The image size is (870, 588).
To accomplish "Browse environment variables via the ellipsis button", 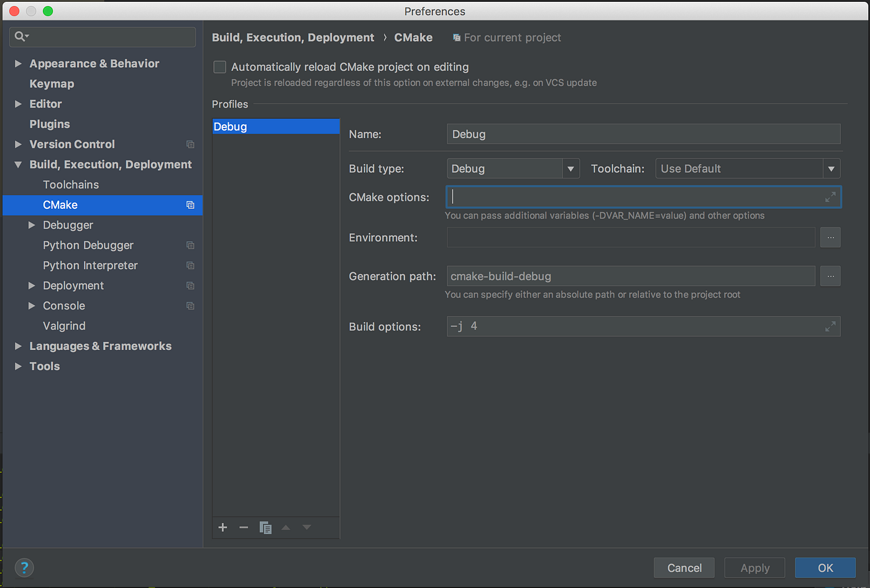I will click(830, 237).
